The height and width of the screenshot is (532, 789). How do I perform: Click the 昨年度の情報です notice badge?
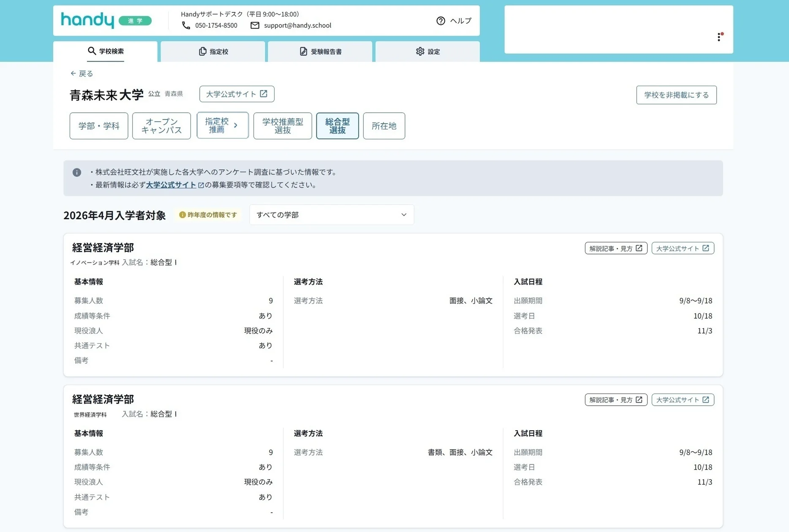pos(207,215)
